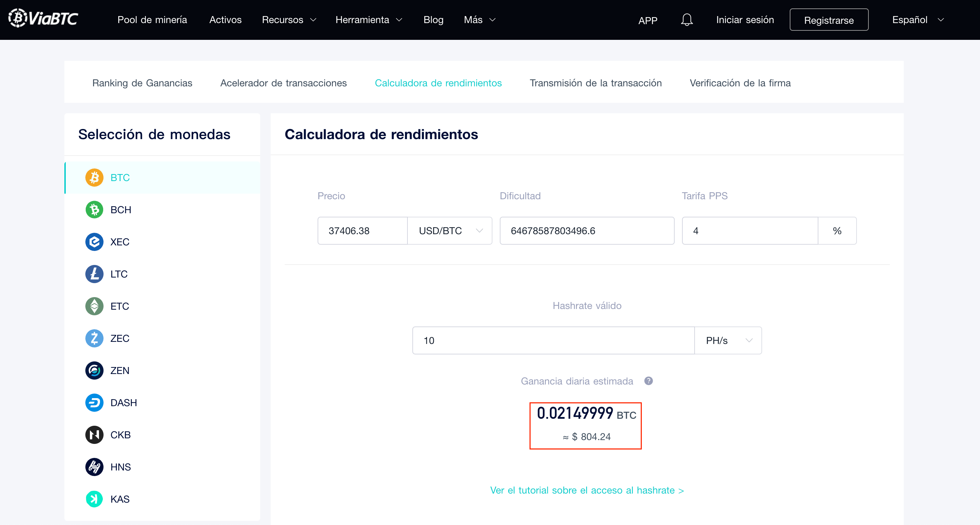Click the HNS coin icon
This screenshot has width=980, height=525.
tap(94, 467)
